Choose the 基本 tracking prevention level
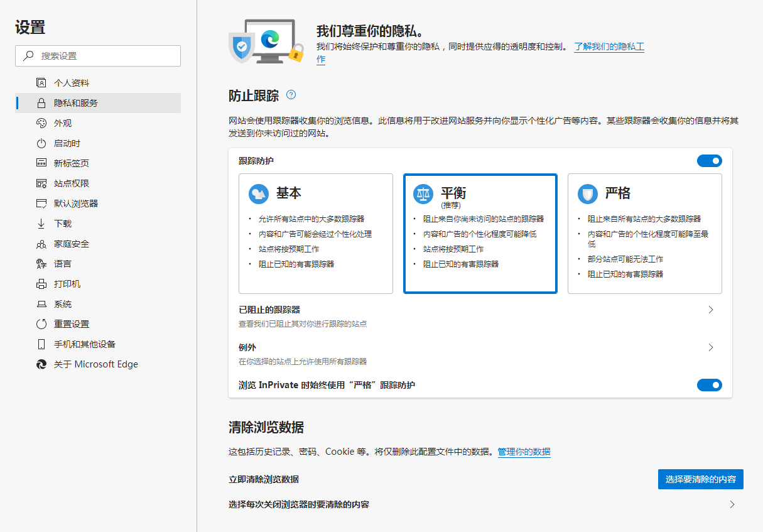763x532 pixels. tap(315, 234)
